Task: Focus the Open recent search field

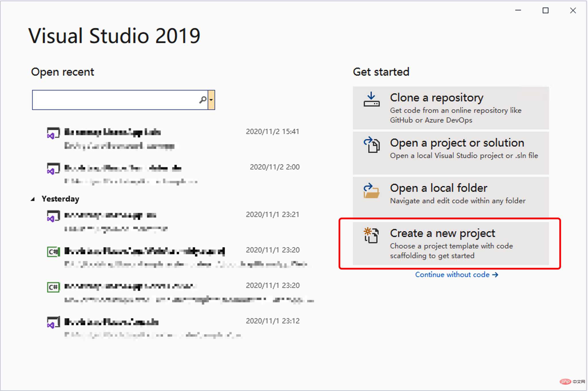Action: tap(120, 100)
